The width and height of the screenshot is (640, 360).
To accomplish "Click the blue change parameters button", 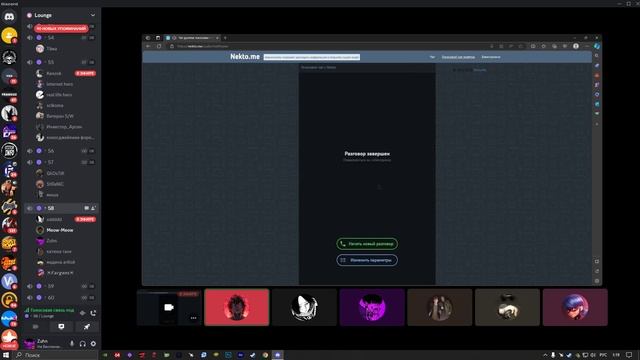I will click(367, 260).
